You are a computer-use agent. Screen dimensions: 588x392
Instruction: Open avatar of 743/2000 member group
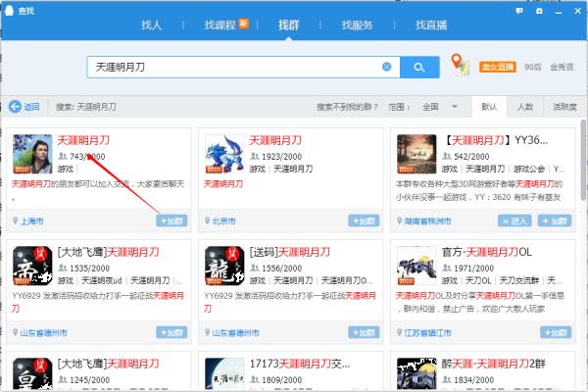click(x=32, y=154)
